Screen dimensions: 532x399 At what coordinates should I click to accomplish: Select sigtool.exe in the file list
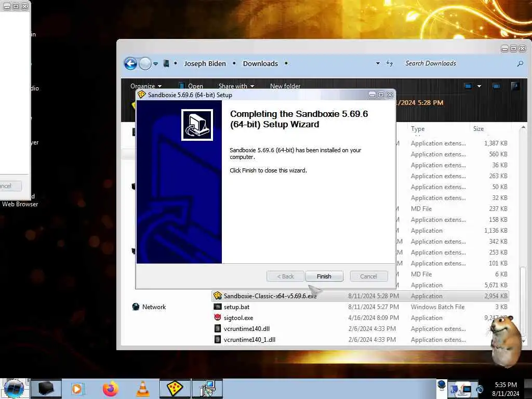click(360, 317)
